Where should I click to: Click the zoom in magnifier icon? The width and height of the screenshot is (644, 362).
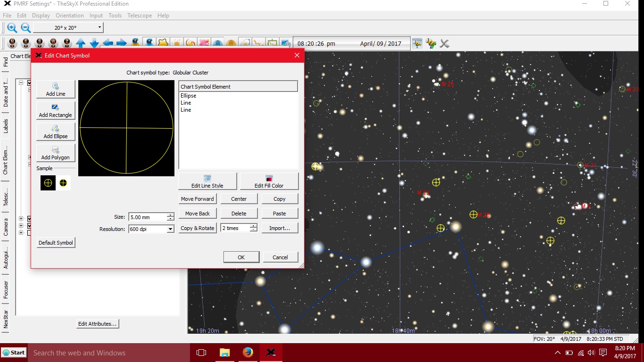click(12, 28)
